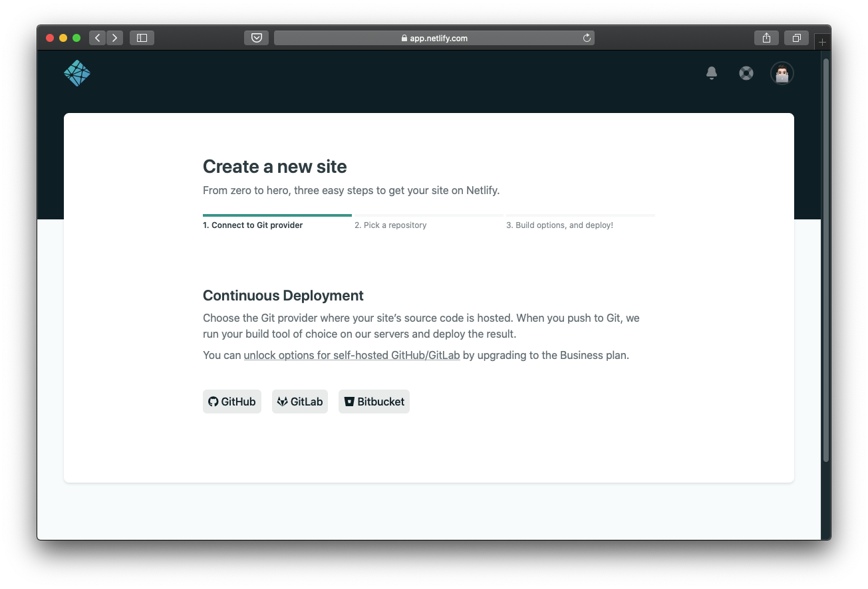The width and height of the screenshot is (868, 589).
Task: Open the support lifebuoy icon
Action: tap(746, 73)
